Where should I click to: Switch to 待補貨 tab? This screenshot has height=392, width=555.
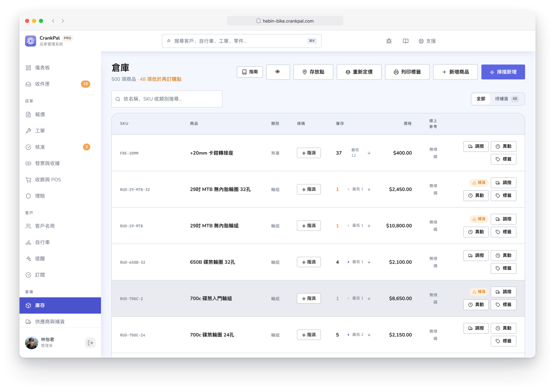506,99
